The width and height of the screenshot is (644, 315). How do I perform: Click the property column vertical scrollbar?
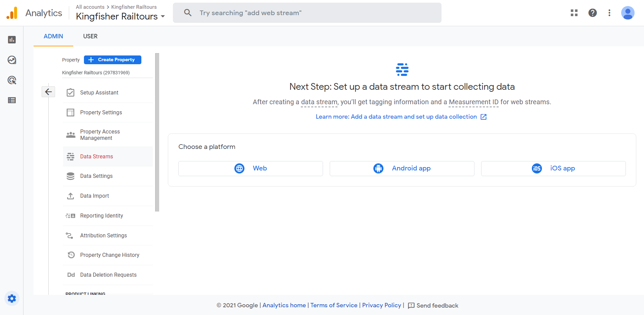click(157, 132)
